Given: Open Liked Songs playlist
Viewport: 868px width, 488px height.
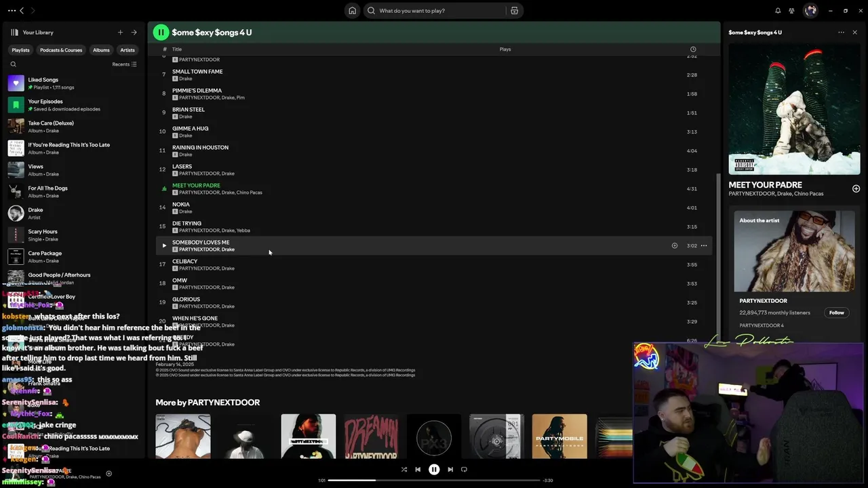Looking at the screenshot, I should [x=73, y=83].
